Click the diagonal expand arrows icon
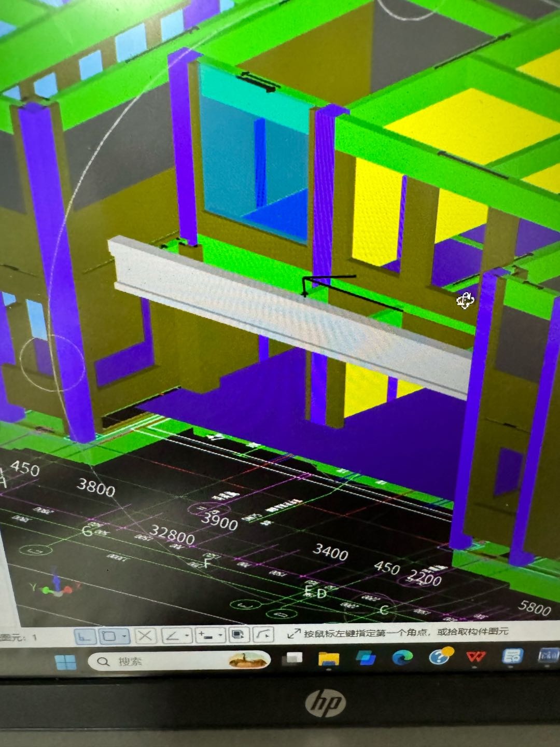Viewport: 560px width, 747px height. (294, 633)
